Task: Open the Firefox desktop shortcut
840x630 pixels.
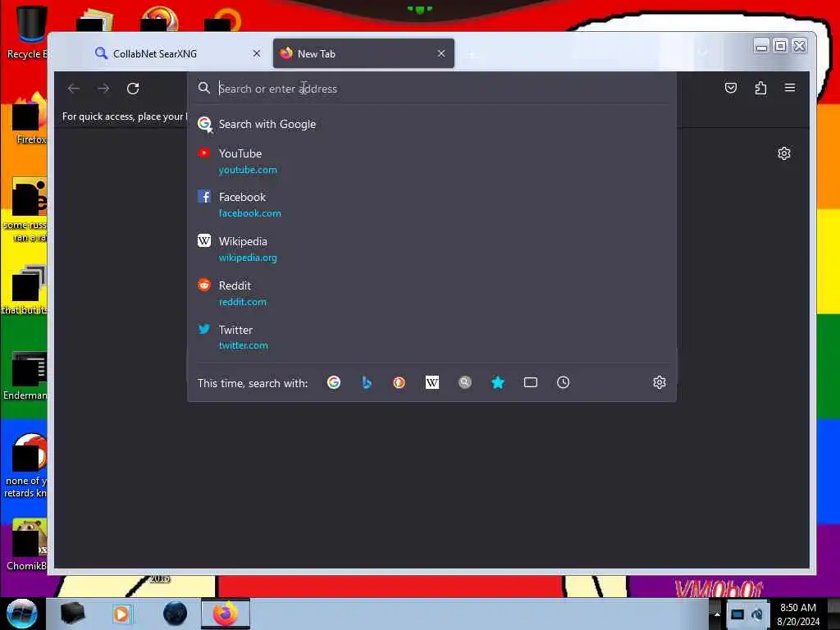Action: pyautogui.click(x=28, y=119)
